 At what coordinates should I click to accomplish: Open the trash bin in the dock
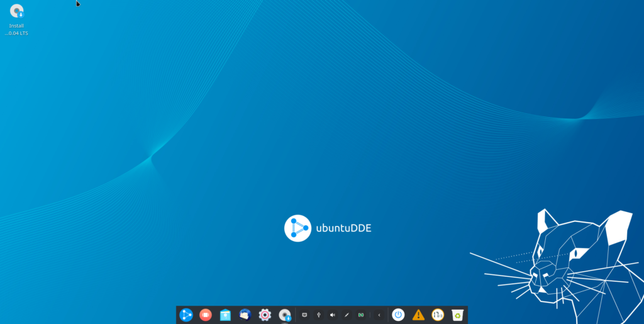tap(458, 315)
